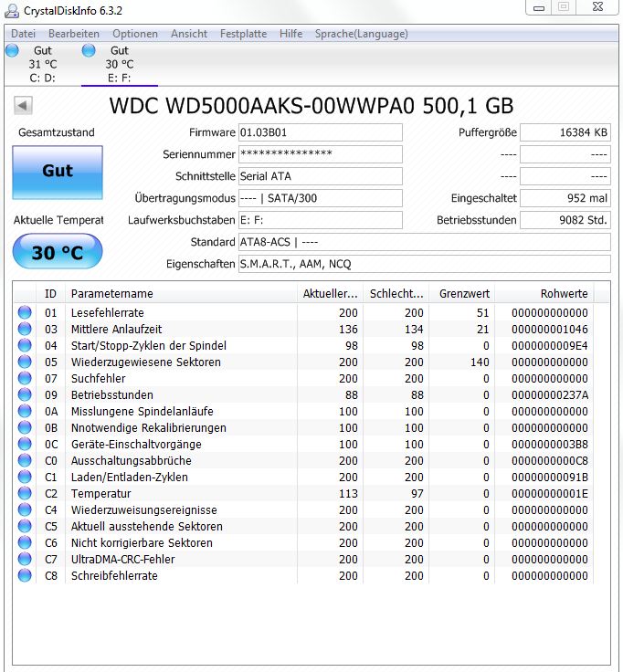The height and width of the screenshot is (672, 623).
Task: Select the Temperatur parameter name
Action: [x=101, y=494]
